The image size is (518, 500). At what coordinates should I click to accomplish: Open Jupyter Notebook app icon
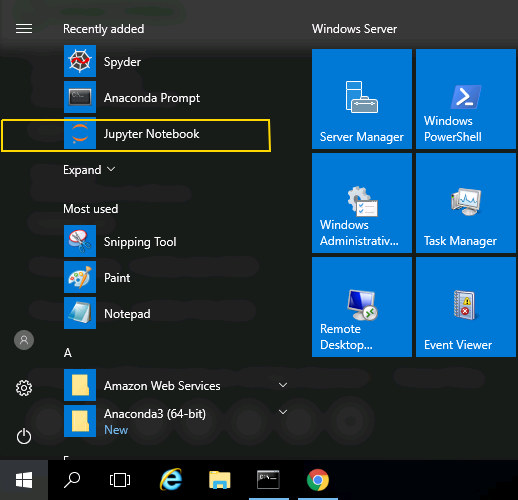(x=80, y=133)
